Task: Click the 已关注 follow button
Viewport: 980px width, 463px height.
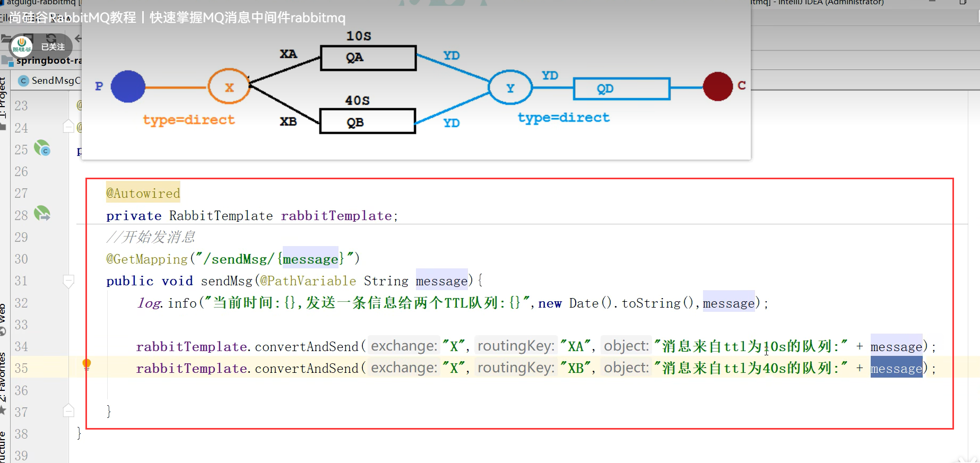Action: tap(53, 47)
